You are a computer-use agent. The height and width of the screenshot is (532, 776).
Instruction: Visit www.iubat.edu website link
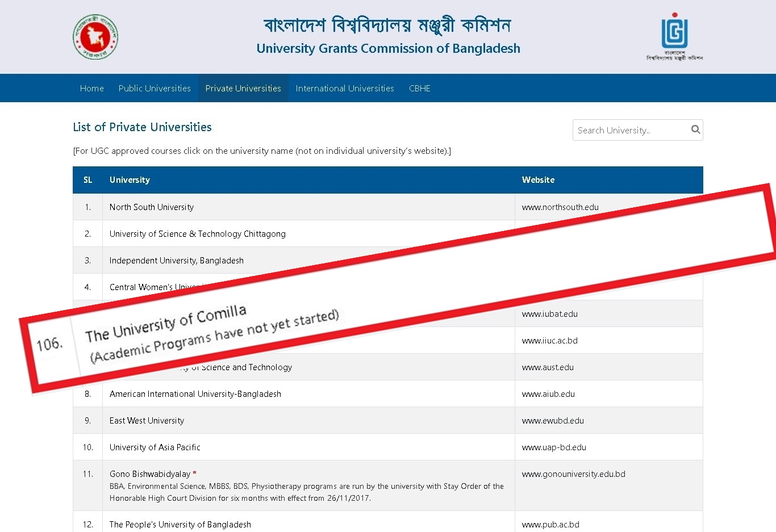(550, 314)
